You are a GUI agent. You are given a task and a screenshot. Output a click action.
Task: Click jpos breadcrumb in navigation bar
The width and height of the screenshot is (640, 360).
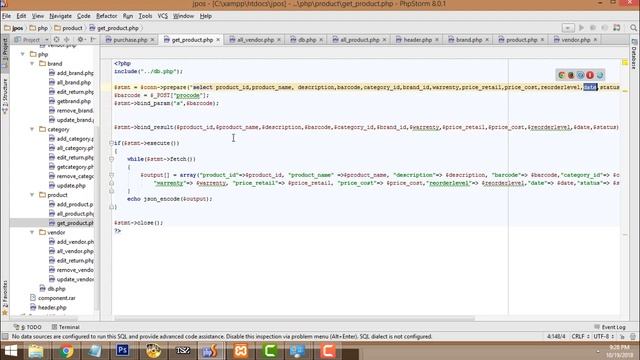click(14, 28)
